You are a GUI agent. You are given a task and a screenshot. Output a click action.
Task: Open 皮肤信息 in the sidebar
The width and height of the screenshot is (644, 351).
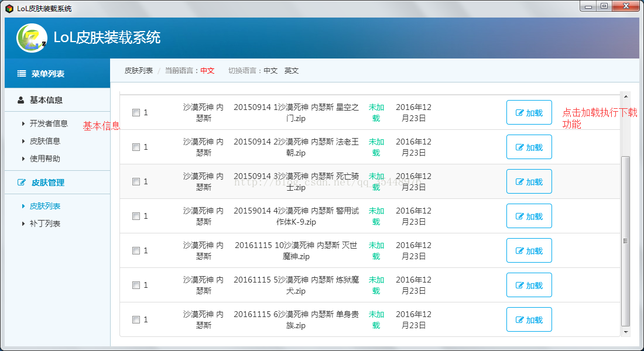point(45,141)
